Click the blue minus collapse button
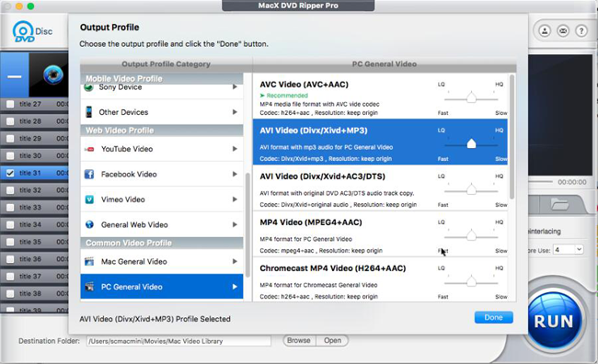The height and width of the screenshot is (364, 598). (x=15, y=75)
